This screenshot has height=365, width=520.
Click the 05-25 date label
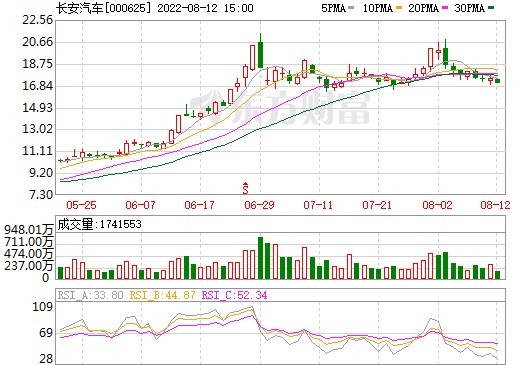pos(81,205)
